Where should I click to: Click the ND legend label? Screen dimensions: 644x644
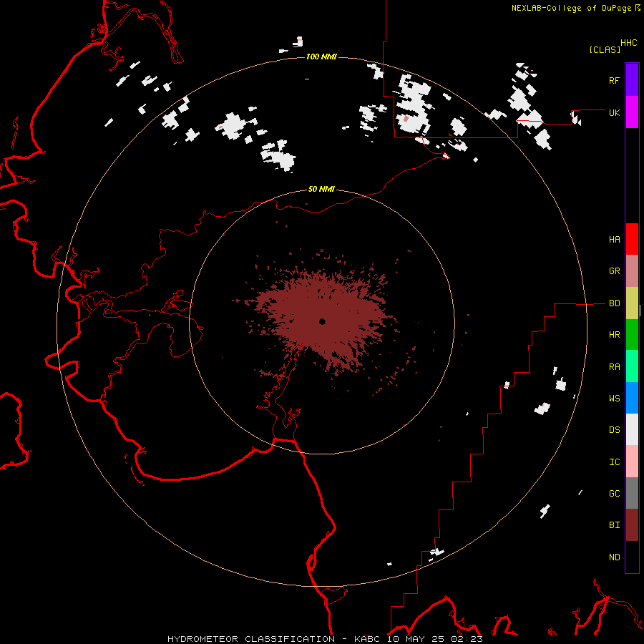pyautogui.click(x=614, y=557)
